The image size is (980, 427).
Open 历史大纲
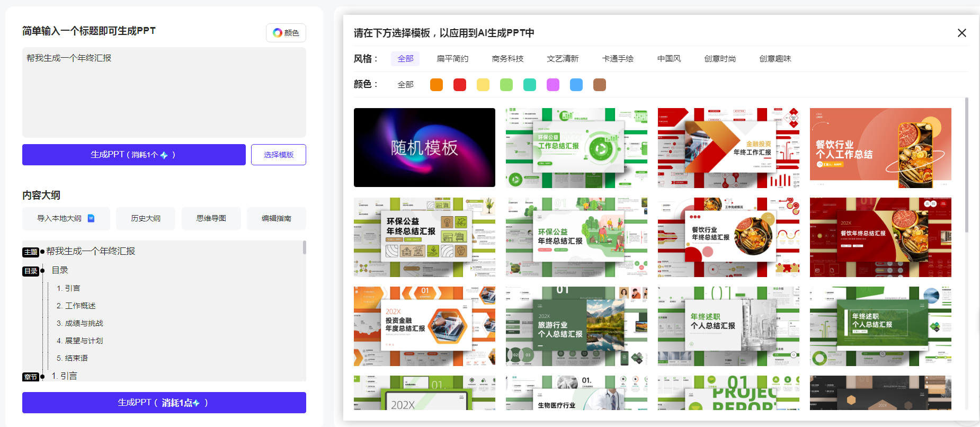click(x=146, y=218)
